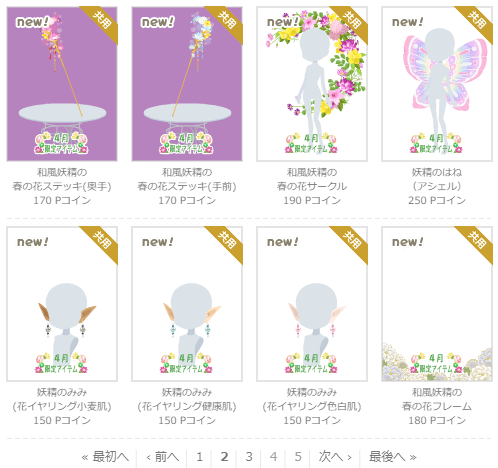The height and width of the screenshot is (468, 498).
Task: Select the butterfly wings 妖精のはね item
Action: 437,84
